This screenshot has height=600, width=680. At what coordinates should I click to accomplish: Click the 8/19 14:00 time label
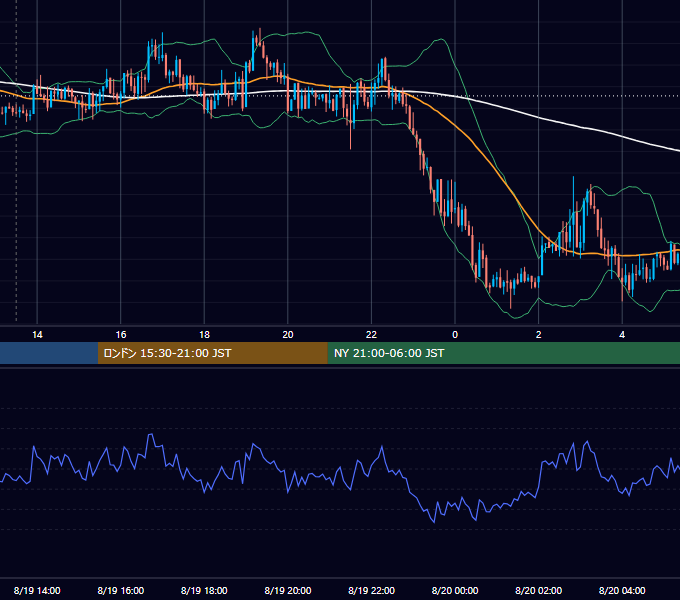[37, 590]
